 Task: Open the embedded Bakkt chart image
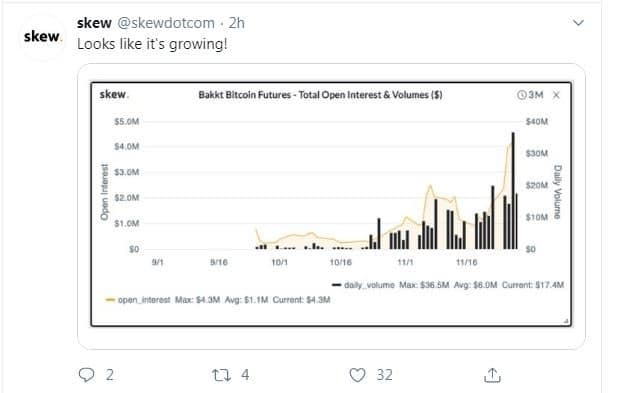[x=332, y=204]
